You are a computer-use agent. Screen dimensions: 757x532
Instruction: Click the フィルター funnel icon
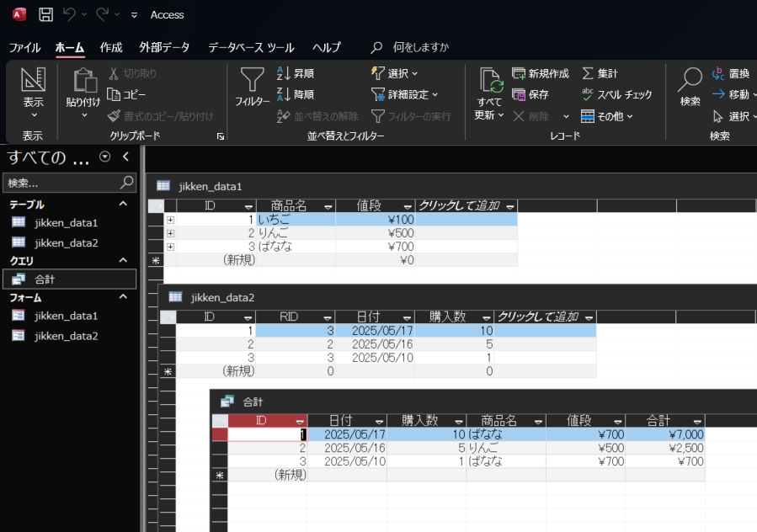click(252, 79)
